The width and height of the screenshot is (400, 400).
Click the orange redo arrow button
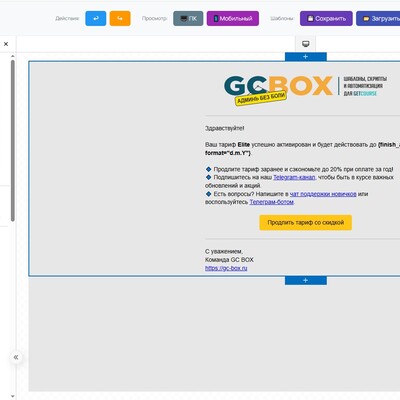coord(120,18)
